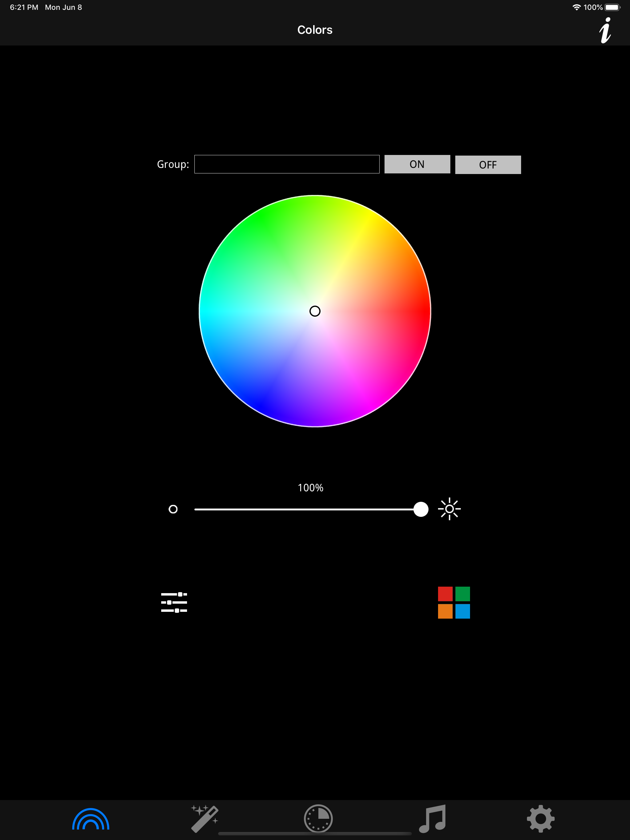This screenshot has height=840, width=630.
Task: Open the music note tab
Action: pyautogui.click(x=433, y=818)
